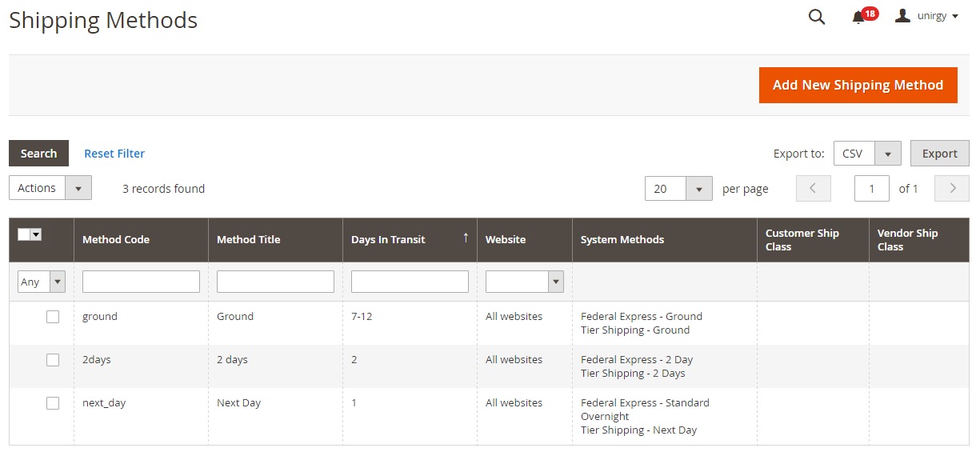Viewport: 980px width, 452px height.
Task: Select the 2days row checkbox
Action: (53, 360)
